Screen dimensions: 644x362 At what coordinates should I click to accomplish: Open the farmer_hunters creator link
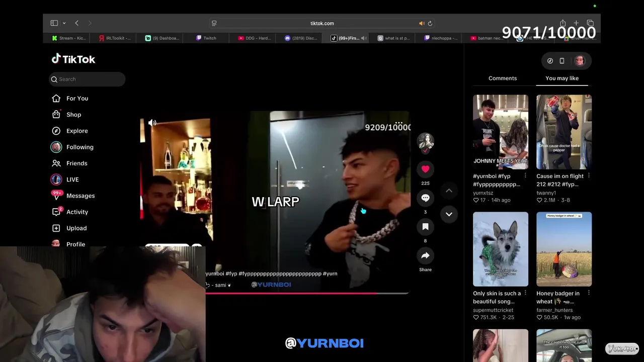pos(554,310)
